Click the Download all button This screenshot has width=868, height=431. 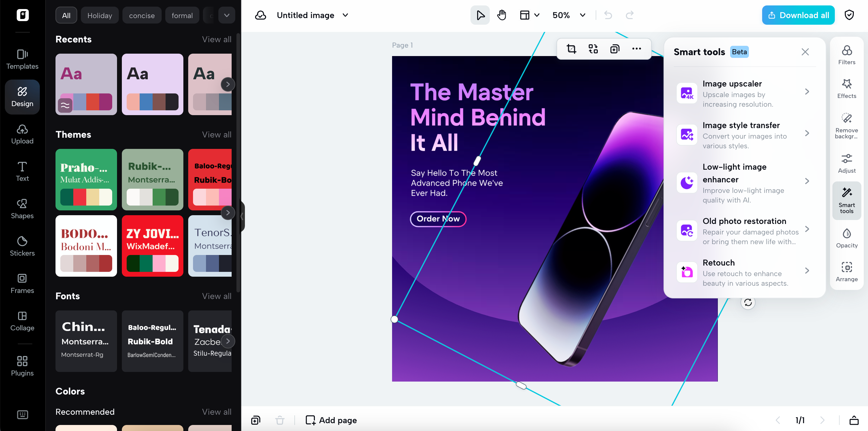798,15
